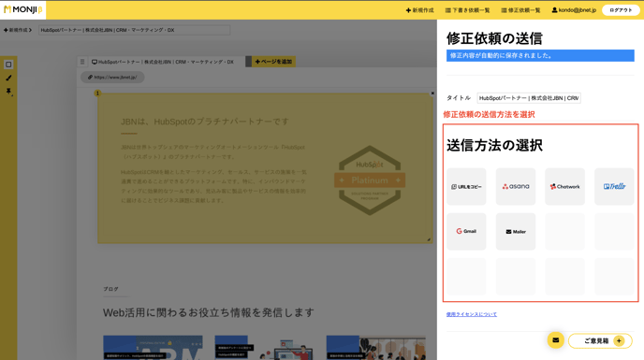Click the https://www.jbnet.jp/ URL pill

tap(112, 78)
